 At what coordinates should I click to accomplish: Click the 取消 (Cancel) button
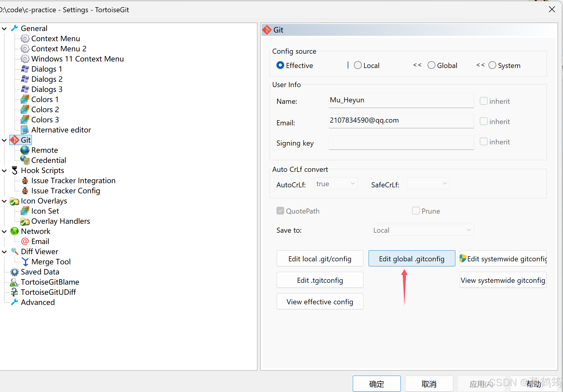coord(429,384)
